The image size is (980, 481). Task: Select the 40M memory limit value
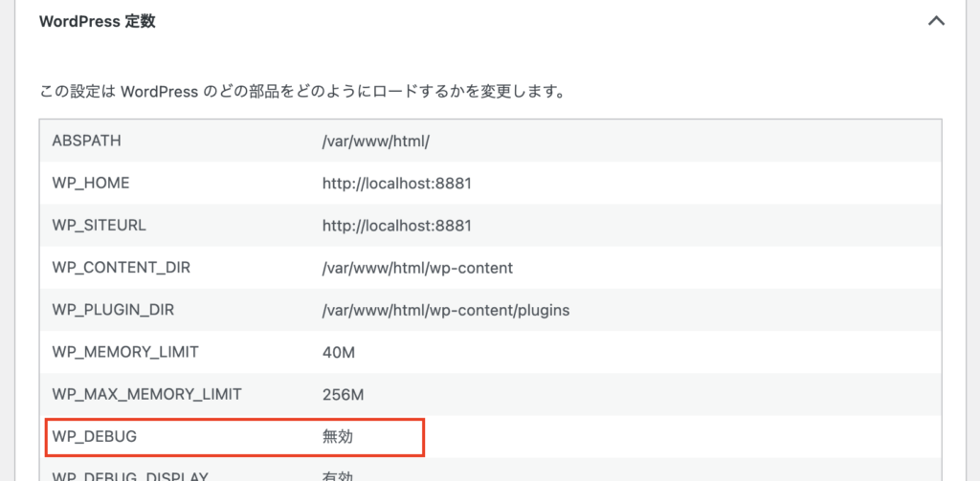339,353
